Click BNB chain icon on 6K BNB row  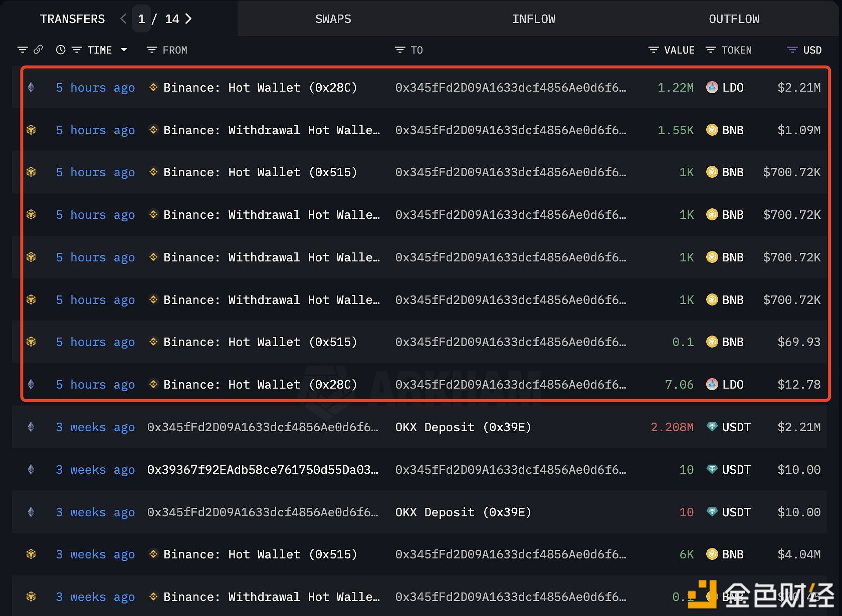click(31, 554)
